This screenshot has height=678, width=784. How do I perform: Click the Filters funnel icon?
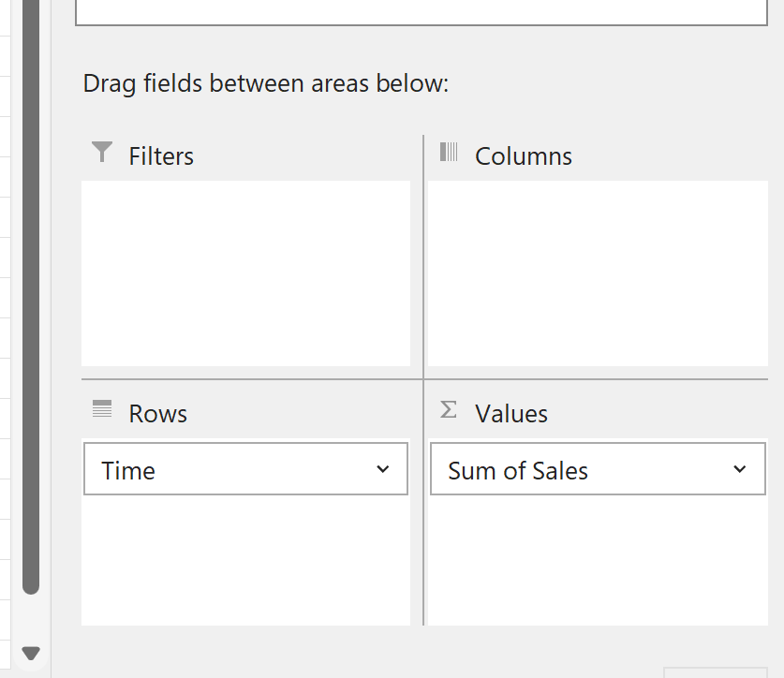tap(102, 152)
